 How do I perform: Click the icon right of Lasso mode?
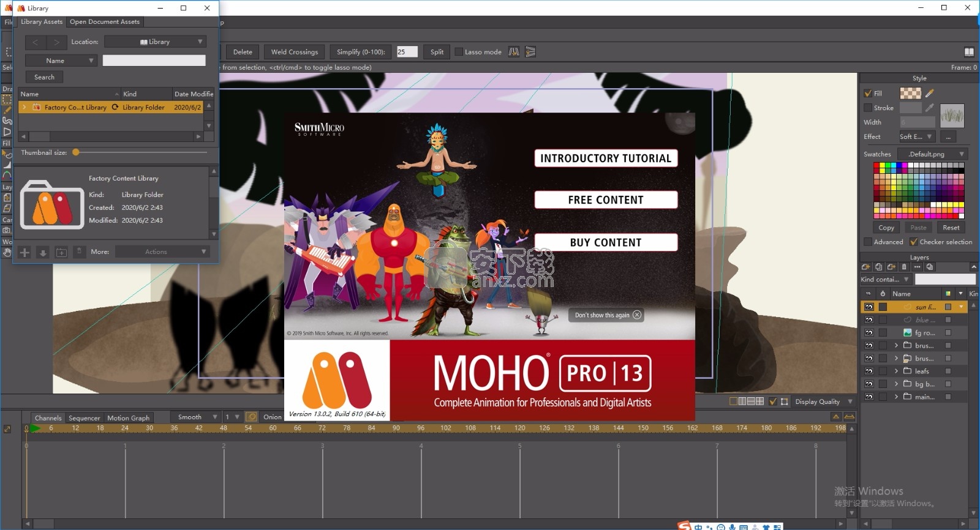tap(514, 52)
